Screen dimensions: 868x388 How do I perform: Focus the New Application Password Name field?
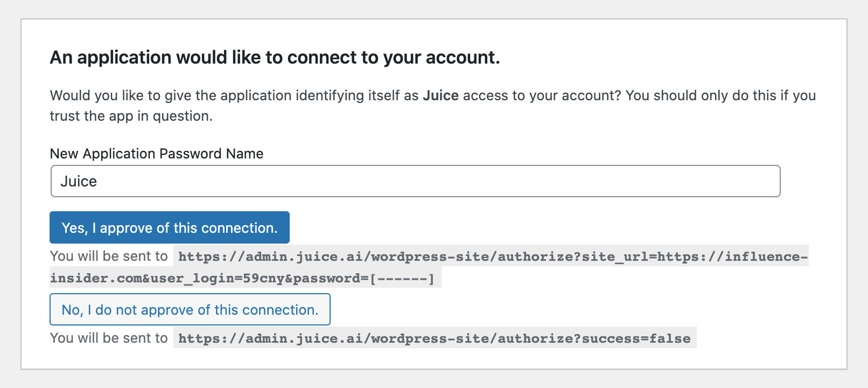(x=415, y=181)
